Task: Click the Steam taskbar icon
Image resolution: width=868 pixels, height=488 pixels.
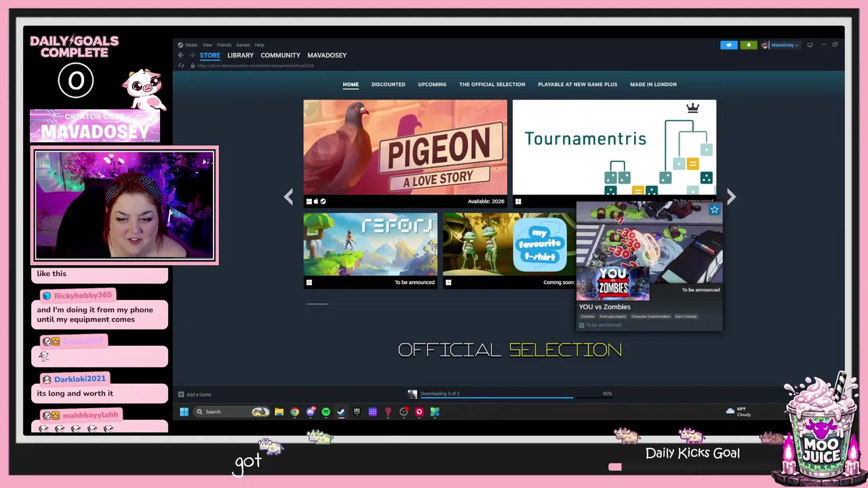Action: pos(341,411)
